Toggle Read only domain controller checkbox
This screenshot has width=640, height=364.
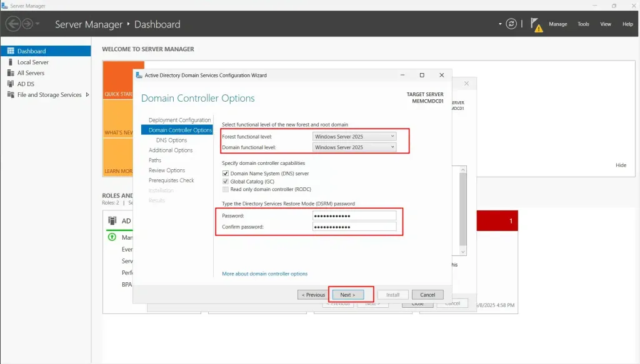click(x=226, y=189)
